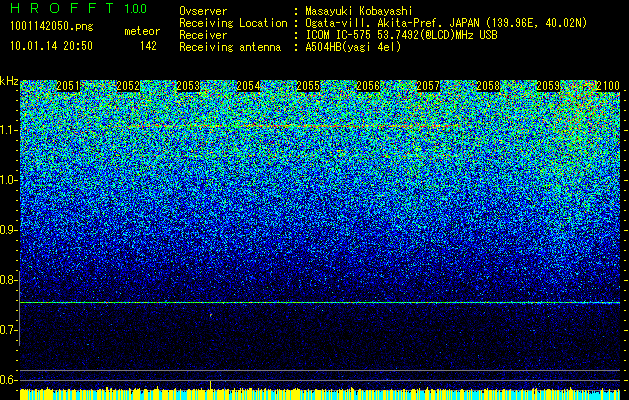629x400 pixels.
Task: Select the filename 1001142050.png
Action: click(52, 26)
